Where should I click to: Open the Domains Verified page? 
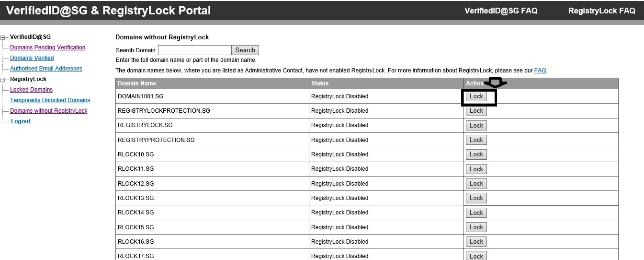[x=32, y=58]
